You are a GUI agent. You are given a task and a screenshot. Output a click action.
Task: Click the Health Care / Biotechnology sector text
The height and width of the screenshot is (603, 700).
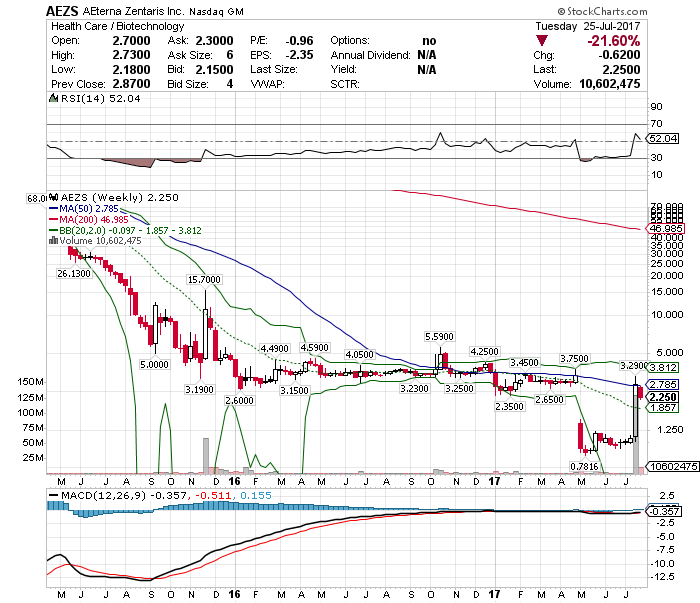(117, 26)
